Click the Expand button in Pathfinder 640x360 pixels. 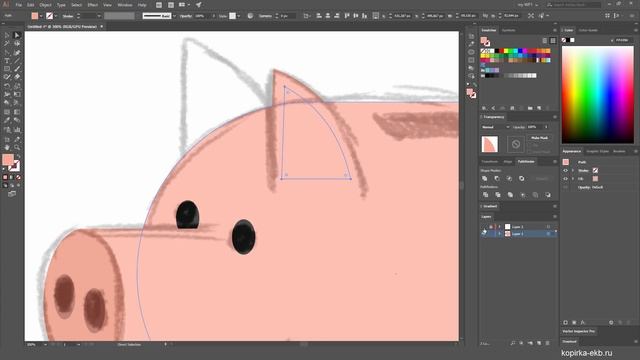(x=542, y=178)
